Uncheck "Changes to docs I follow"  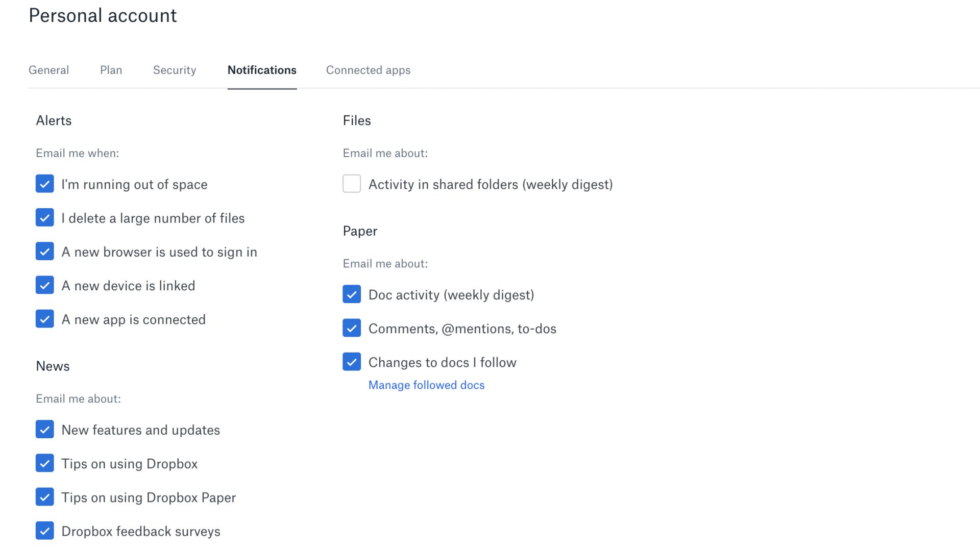click(352, 362)
